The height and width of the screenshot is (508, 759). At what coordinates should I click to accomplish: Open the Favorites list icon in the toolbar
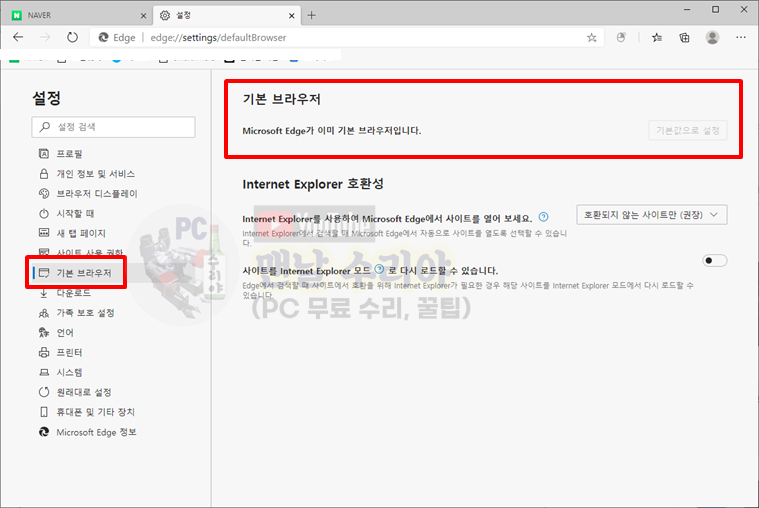(x=656, y=38)
